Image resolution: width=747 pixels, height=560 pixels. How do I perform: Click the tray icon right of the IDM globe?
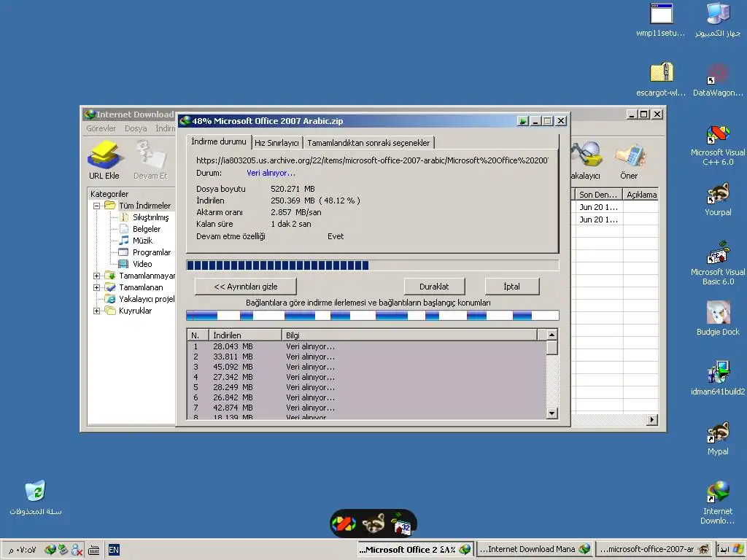click(63, 550)
